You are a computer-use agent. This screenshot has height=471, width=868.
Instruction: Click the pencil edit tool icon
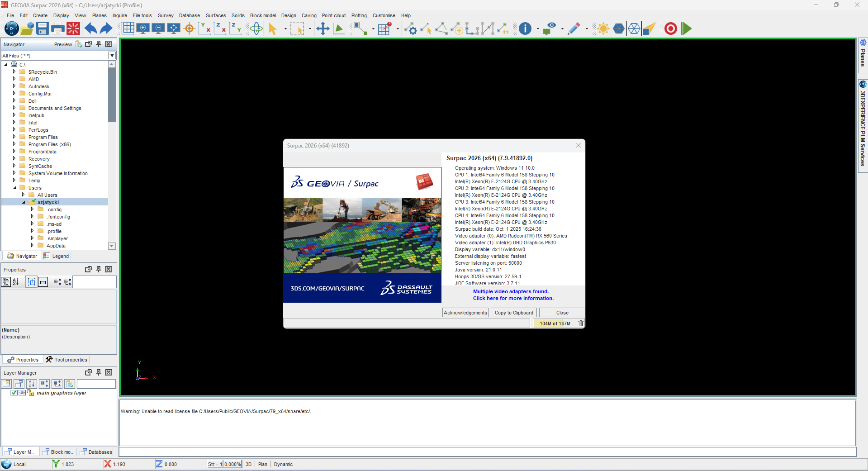tap(574, 29)
